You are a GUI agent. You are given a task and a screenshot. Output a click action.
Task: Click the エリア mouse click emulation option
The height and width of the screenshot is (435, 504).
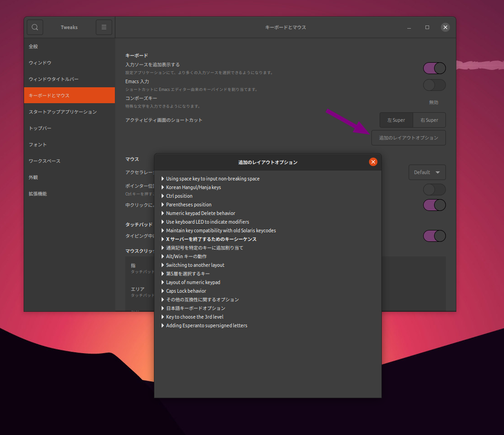tap(138, 289)
